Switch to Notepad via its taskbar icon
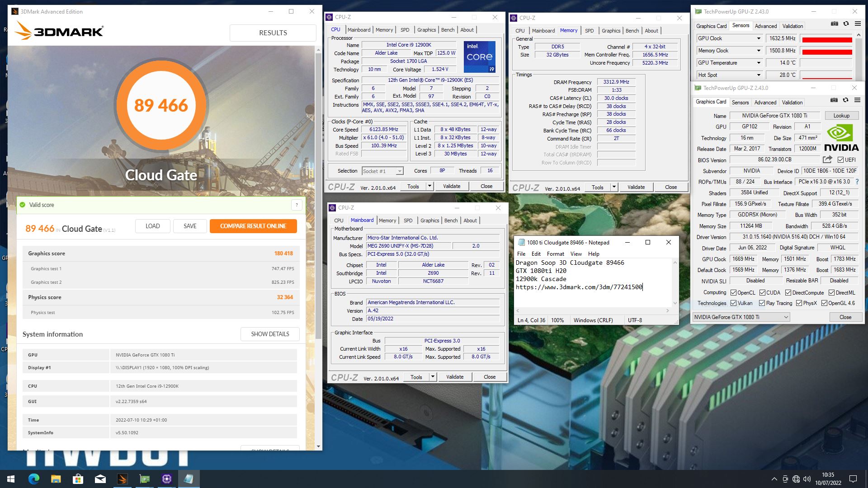The height and width of the screenshot is (488, 868). (189, 479)
